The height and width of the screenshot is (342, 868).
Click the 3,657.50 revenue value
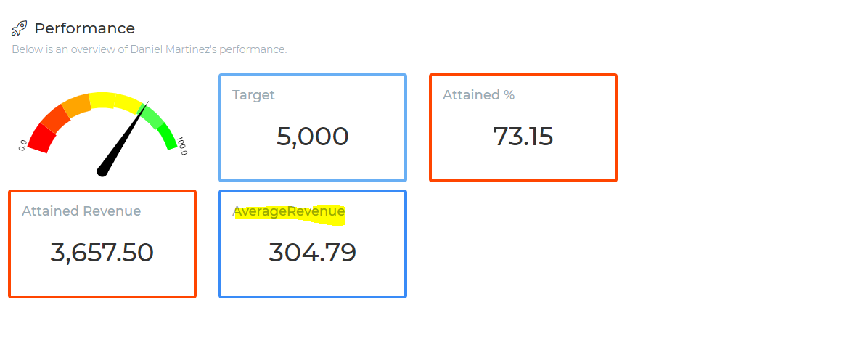pyautogui.click(x=102, y=253)
